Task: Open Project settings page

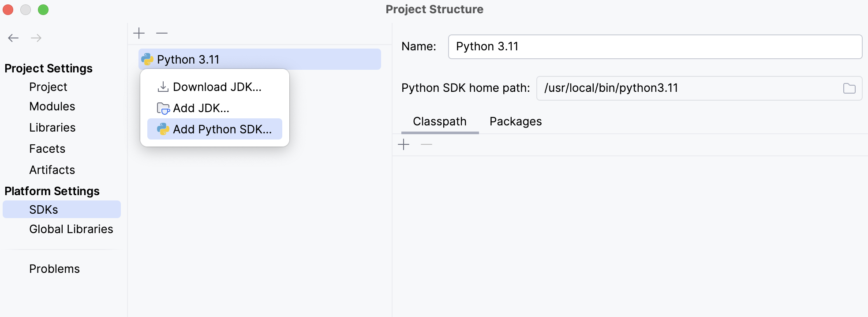Action: (48, 87)
